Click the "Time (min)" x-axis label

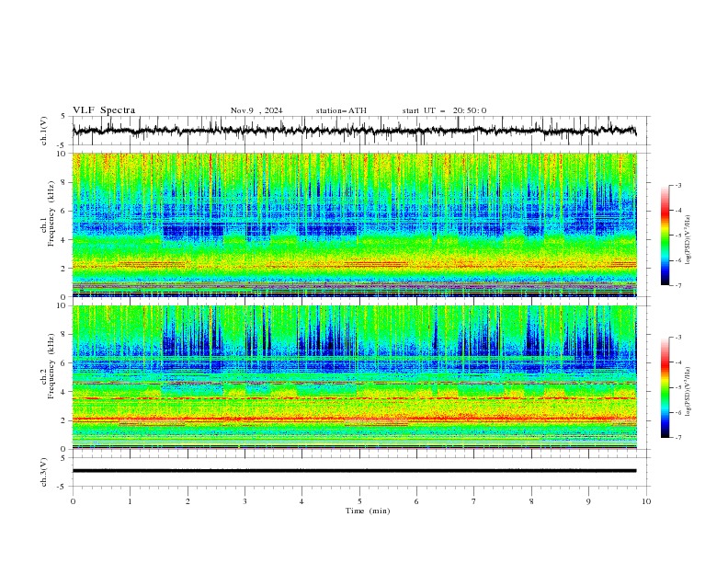368,511
